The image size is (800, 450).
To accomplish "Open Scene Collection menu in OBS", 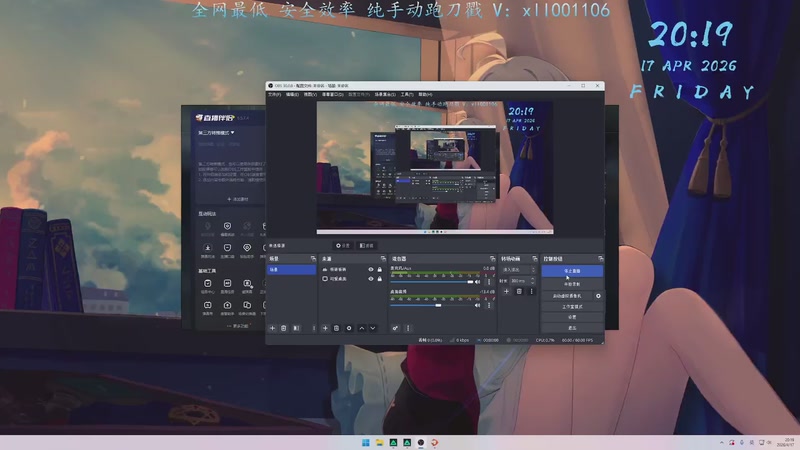I will click(x=385, y=94).
